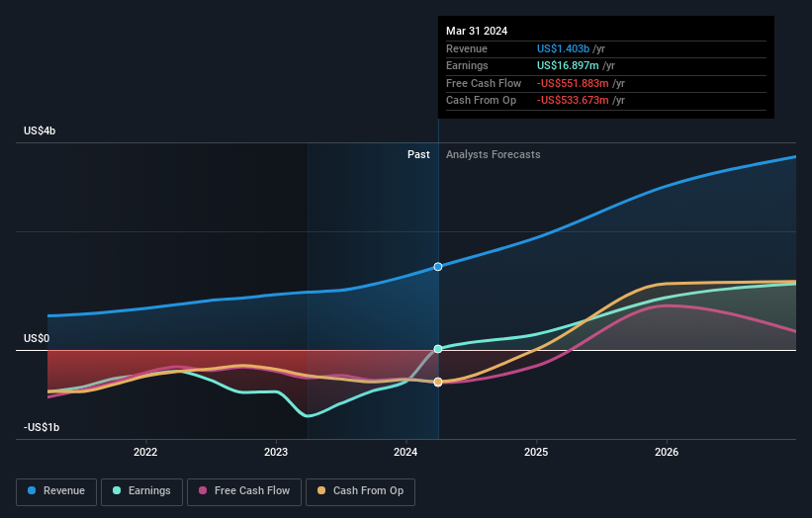Viewport: 812px width, 518px height.
Task: Click the Revenue row label in tooltip
Action: pos(467,48)
